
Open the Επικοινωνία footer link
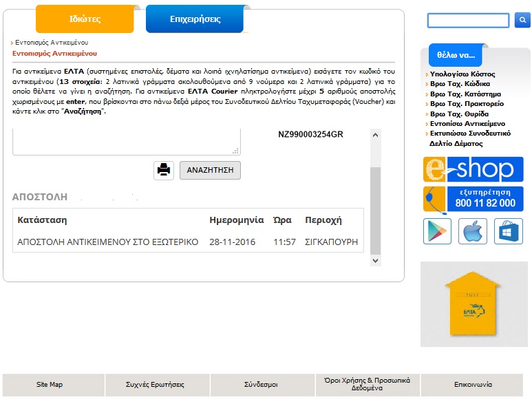(x=474, y=385)
